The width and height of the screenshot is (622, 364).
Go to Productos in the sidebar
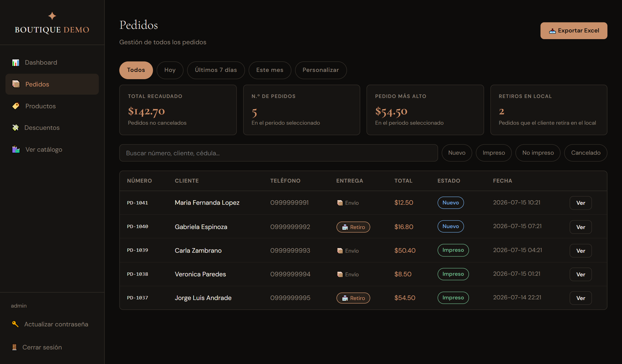click(52, 106)
